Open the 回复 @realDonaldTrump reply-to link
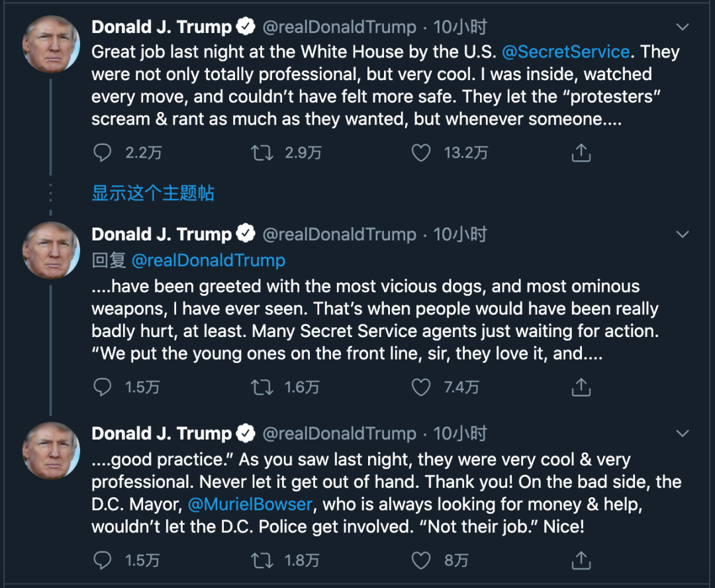 point(209,260)
